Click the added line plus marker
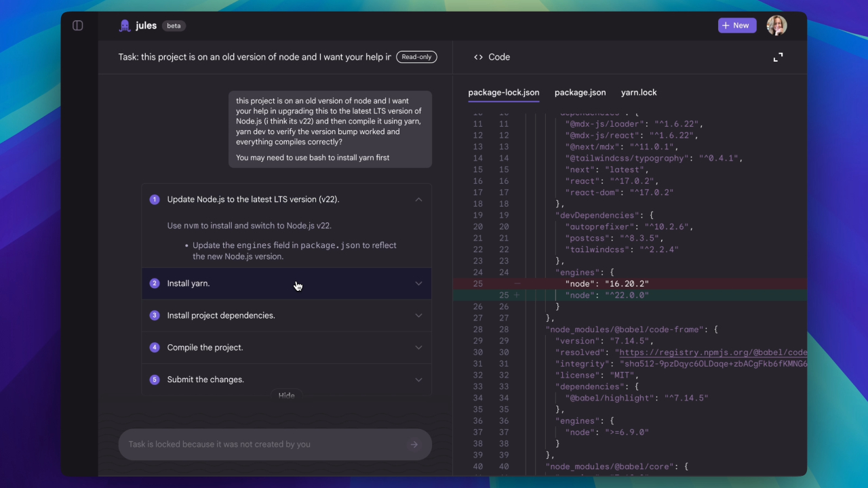 coord(517,296)
